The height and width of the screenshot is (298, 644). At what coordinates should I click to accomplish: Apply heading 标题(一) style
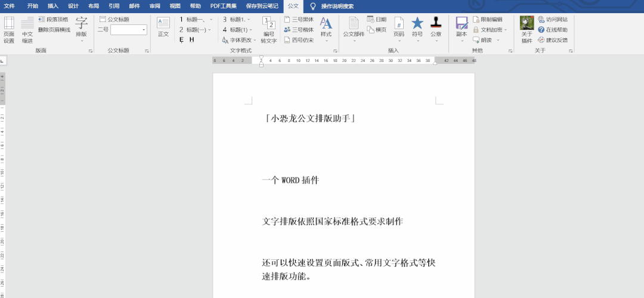[192, 30]
